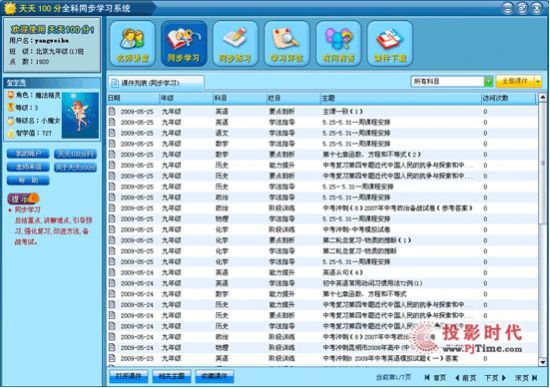Open 同步练习 pencil and notepad icon
550x388 pixels.
point(235,44)
